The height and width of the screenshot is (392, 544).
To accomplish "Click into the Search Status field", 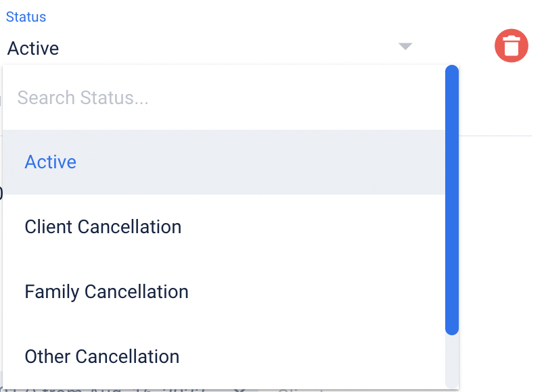I will click(224, 97).
